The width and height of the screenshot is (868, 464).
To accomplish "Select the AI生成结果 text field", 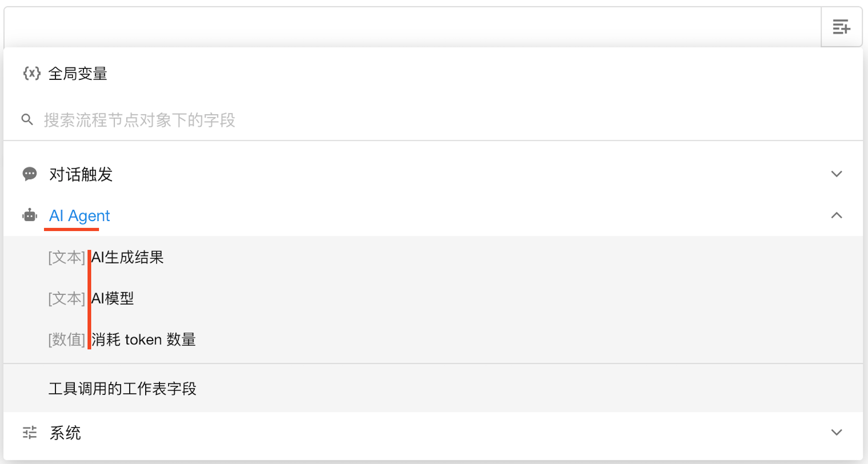I will 127,257.
